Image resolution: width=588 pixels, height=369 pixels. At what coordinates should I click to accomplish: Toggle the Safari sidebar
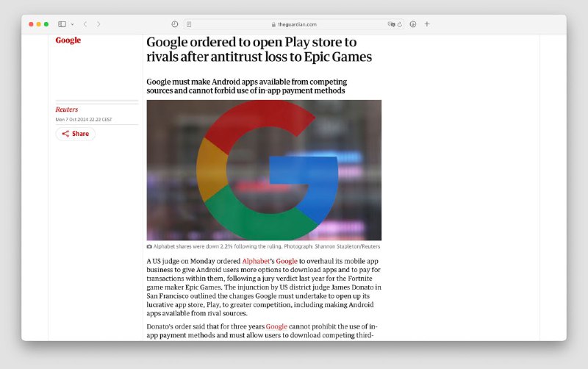tap(62, 24)
